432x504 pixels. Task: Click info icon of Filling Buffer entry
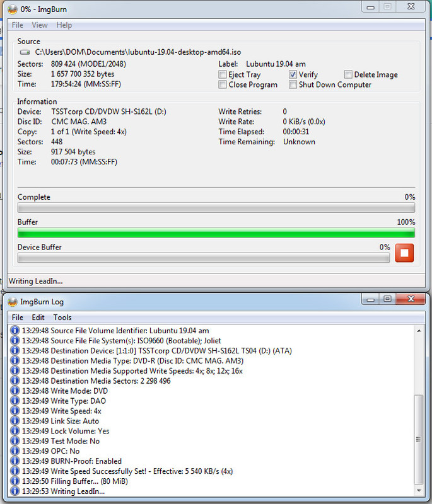[15, 481]
